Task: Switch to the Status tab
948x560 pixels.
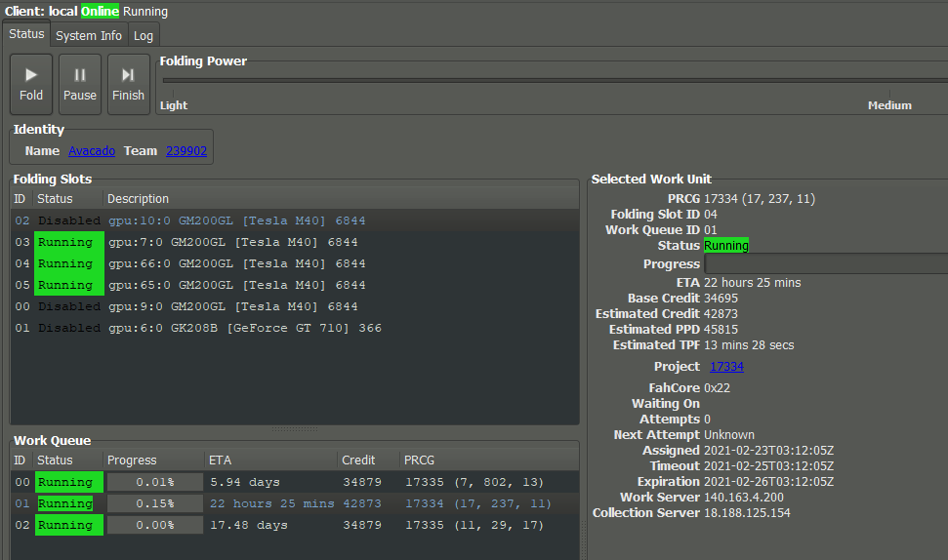Action: [x=26, y=34]
